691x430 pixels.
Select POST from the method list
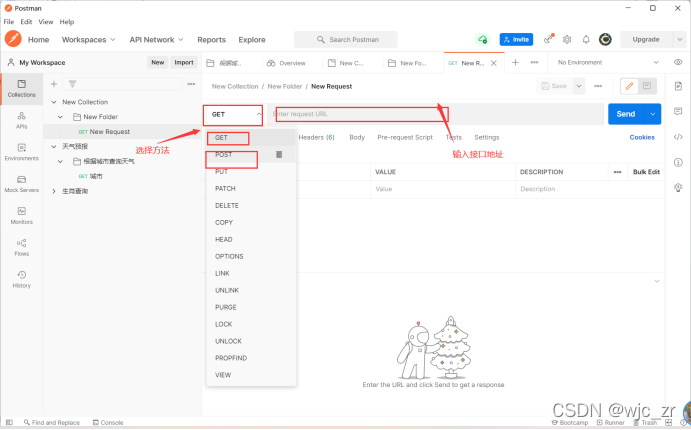click(x=223, y=155)
